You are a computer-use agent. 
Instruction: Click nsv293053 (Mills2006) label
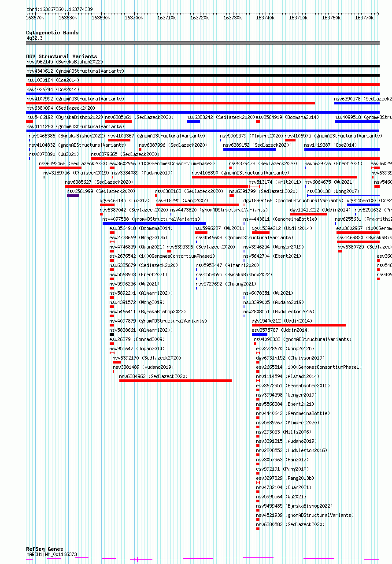coord(284,432)
